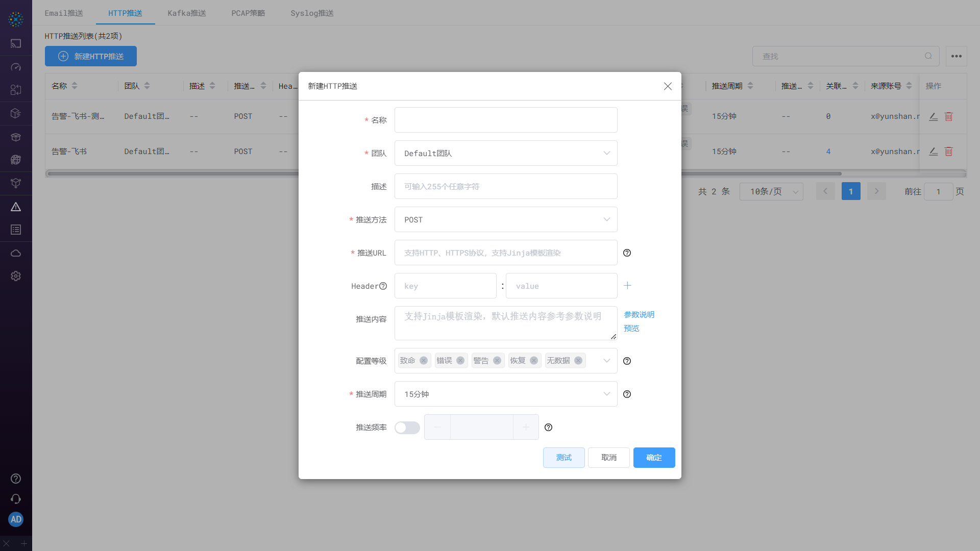Click the help icon beside 配置等级
Screen dimensions: 980x551
click(627, 361)
